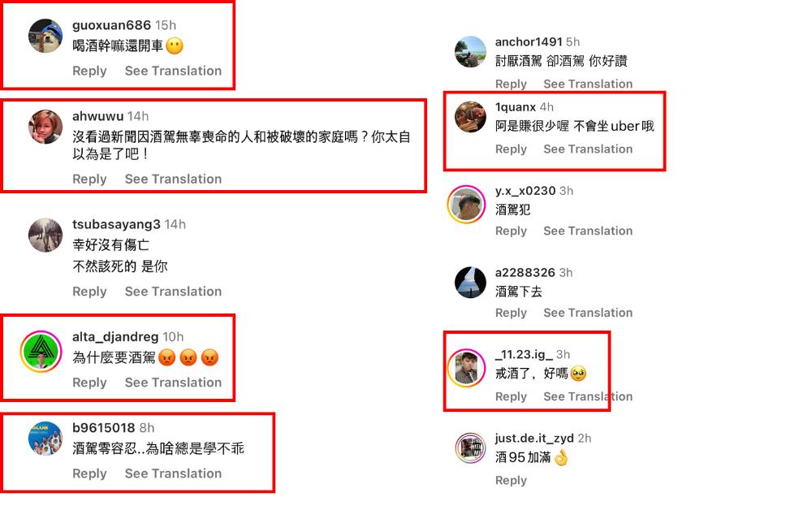Click a2288326's profile avatar
812x506 pixels.
[x=470, y=283]
